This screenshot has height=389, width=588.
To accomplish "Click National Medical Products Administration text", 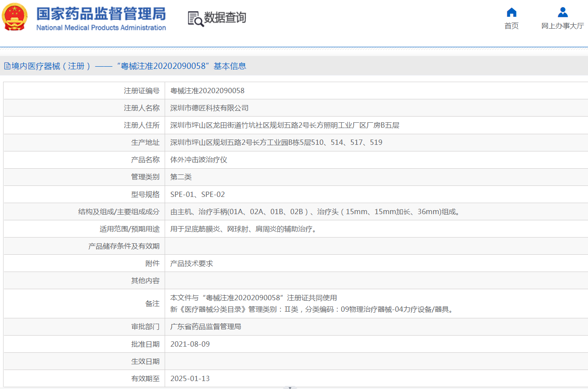I will (101, 28).
